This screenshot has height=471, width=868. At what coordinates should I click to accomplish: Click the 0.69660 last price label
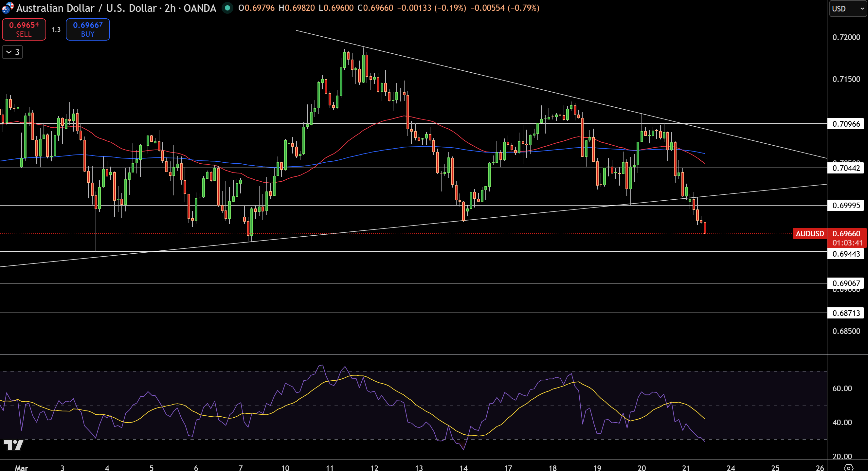tap(846, 233)
